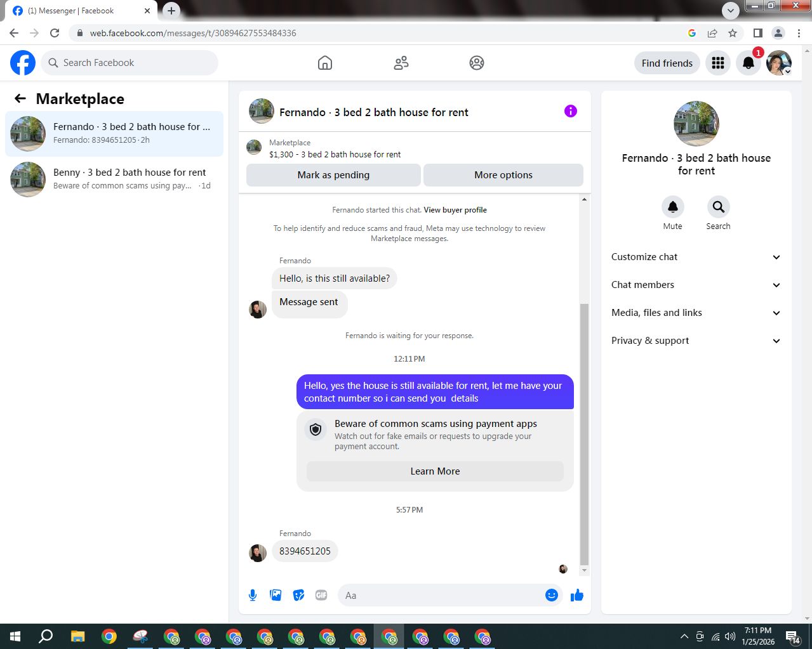Open Benny conversation in the chat list
Screen dimensions: 812x649
point(114,180)
